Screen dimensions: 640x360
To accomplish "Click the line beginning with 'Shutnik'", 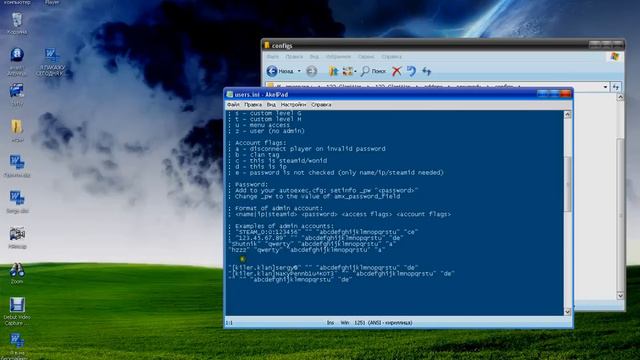I will (312, 244).
